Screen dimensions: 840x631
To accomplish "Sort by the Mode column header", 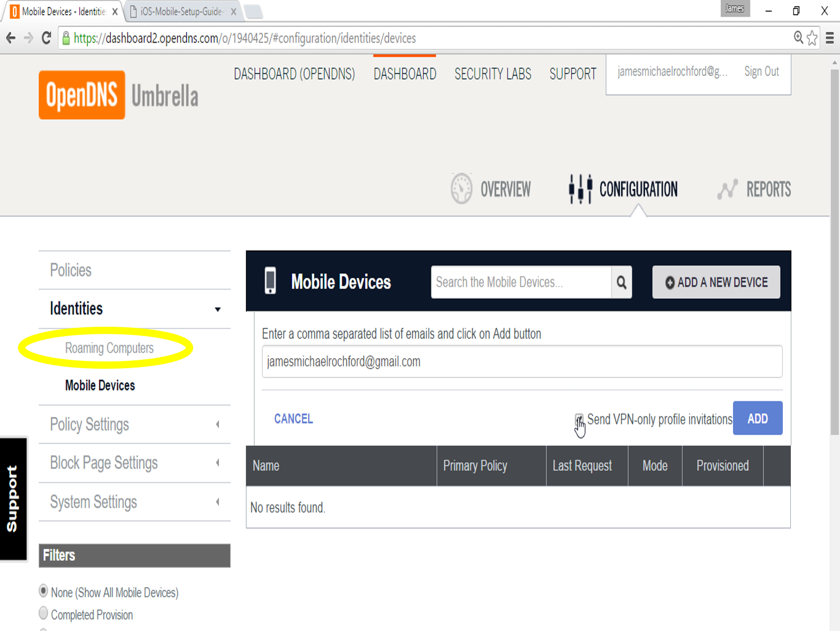I will click(655, 466).
